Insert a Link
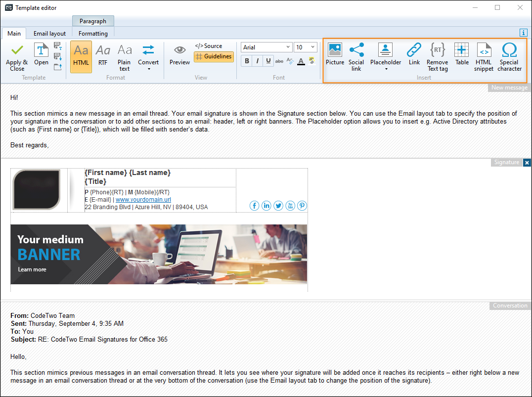532x397 pixels. pyautogui.click(x=414, y=54)
